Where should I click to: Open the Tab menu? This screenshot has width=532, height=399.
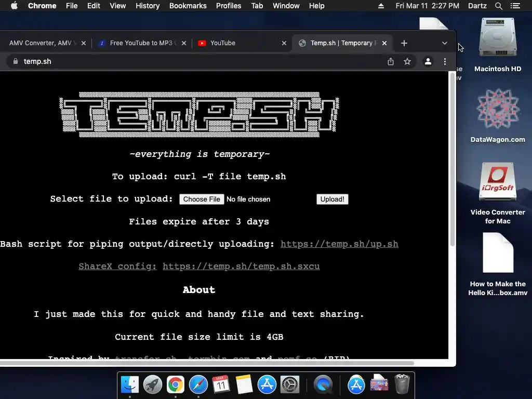(x=257, y=6)
